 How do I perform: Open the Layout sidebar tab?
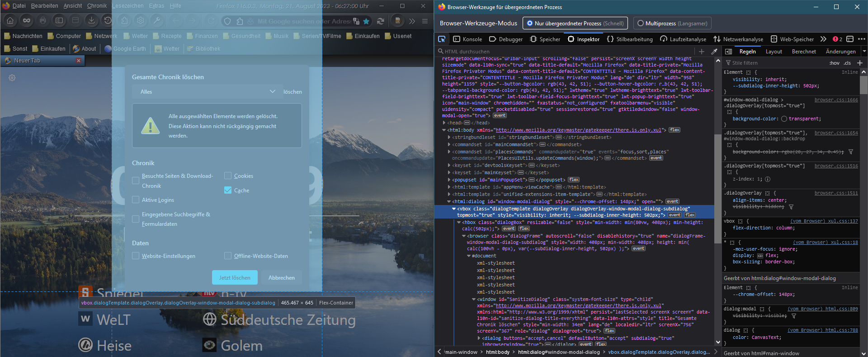[774, 52]
